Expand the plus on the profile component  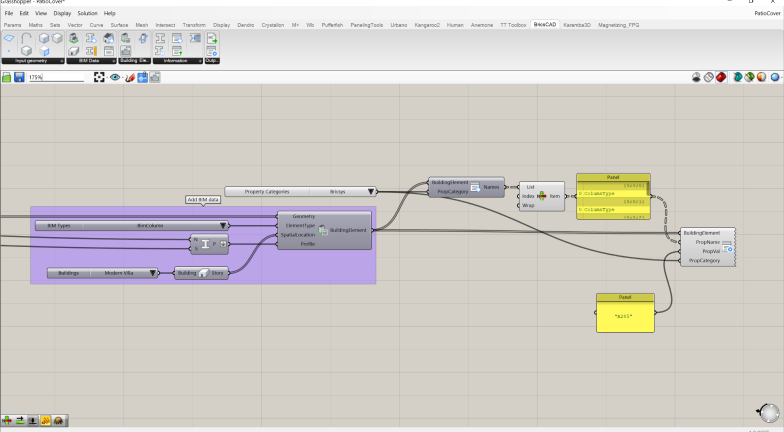pos(223,244)
